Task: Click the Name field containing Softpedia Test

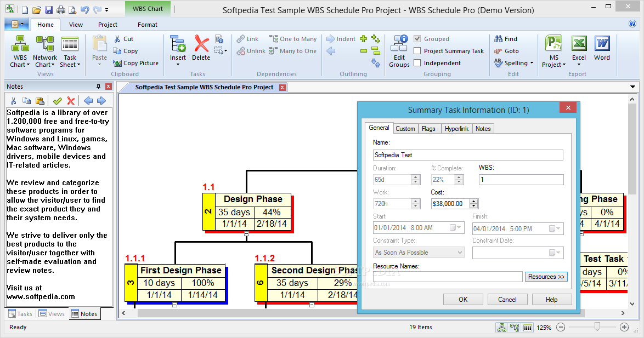Action: pos(468,155)
